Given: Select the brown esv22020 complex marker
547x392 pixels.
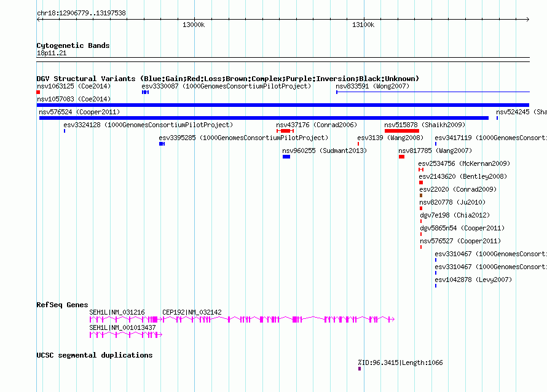Looking at the screenshot, I should [421, 195].
